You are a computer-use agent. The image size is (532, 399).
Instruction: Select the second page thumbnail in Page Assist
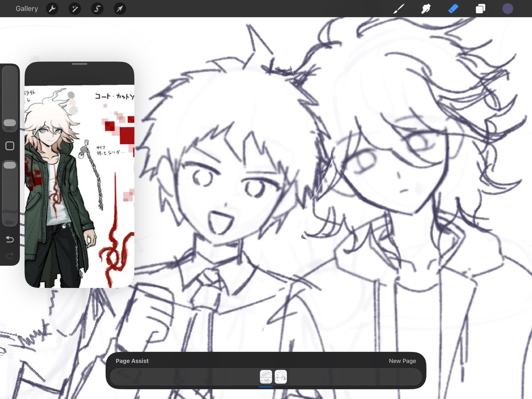(281, 377)
